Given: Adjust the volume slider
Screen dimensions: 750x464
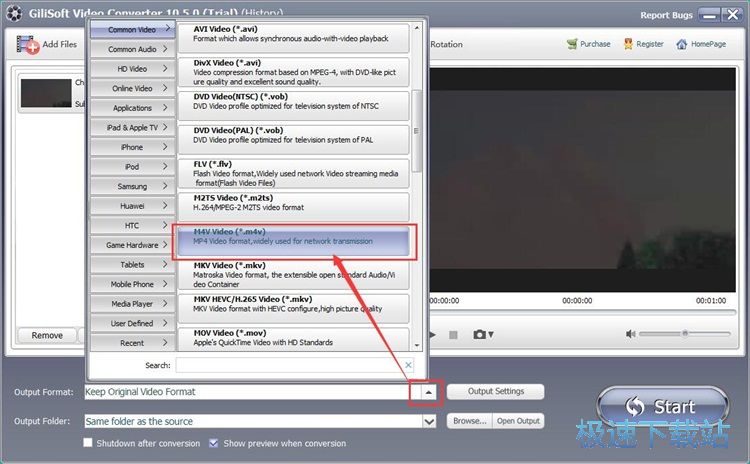Looking at the screenshot, I should [684, 333].
